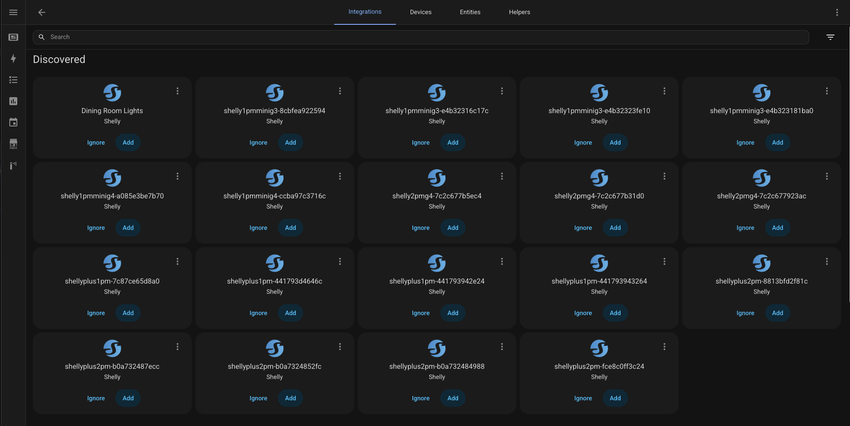
Task: Open three-dot menu on shelly2pmg4-7c2c677b31d0
Action: pyautogui.click(x=664, y=176)
